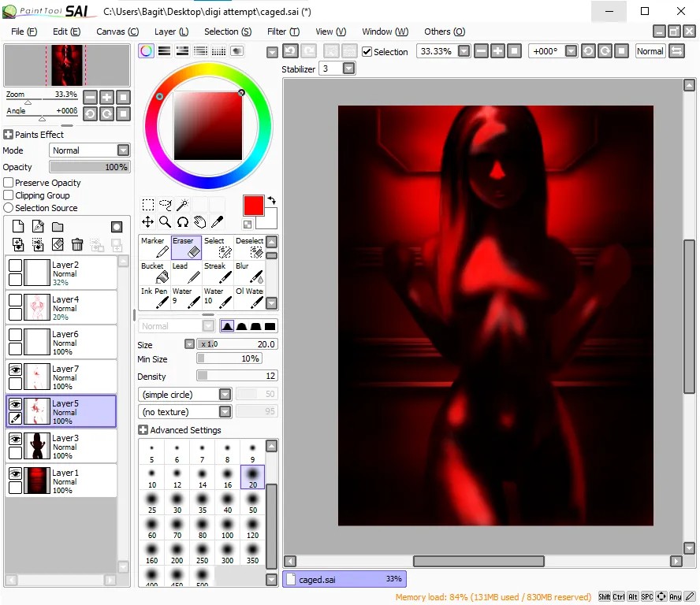The image size is (700, 605).
Task: Select the eyedropper color picker tool
Action: tap(217, 221)
